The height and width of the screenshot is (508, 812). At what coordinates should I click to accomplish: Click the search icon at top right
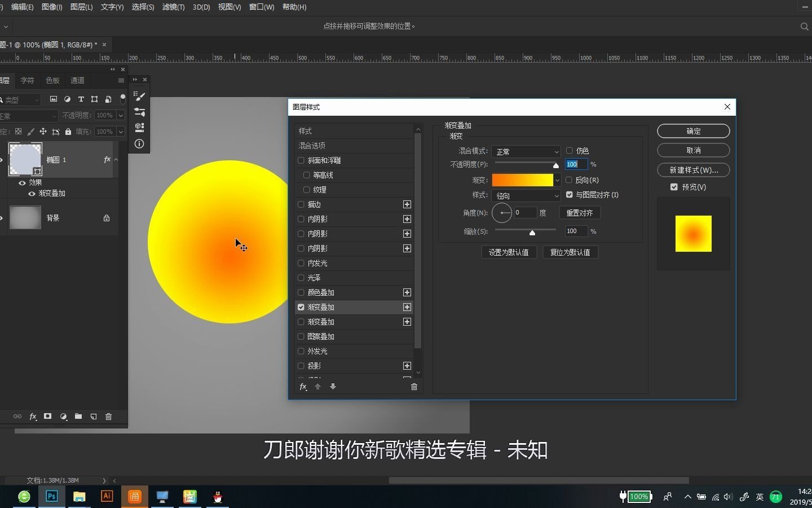[805, 26]
